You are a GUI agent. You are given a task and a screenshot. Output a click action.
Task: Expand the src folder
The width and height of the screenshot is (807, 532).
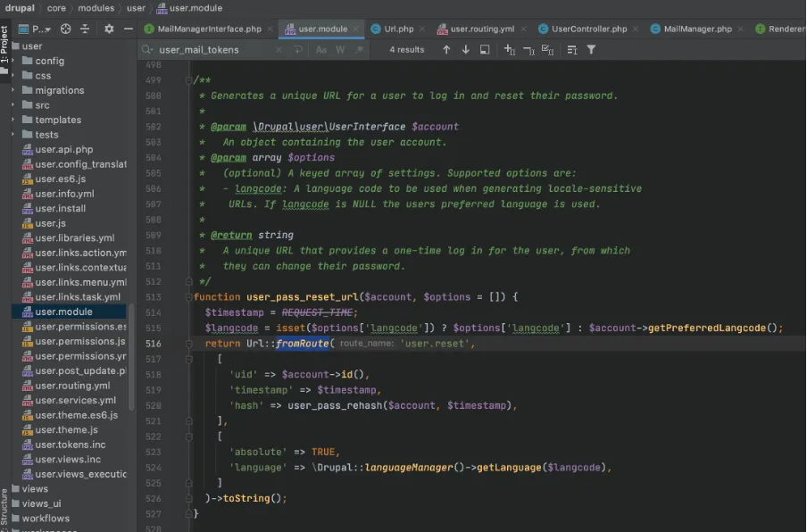[12, 105]
